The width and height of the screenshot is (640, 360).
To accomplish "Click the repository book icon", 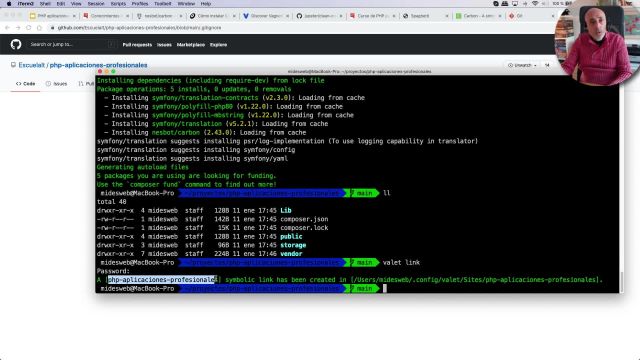I will pos(13,65).
